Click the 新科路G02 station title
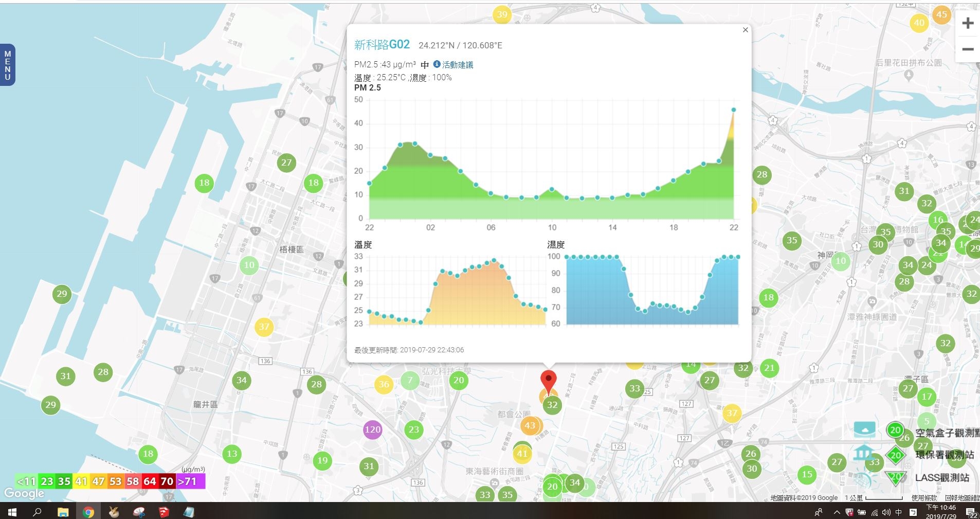The height and width of the screenshot is (519, 980). [382, 45]
